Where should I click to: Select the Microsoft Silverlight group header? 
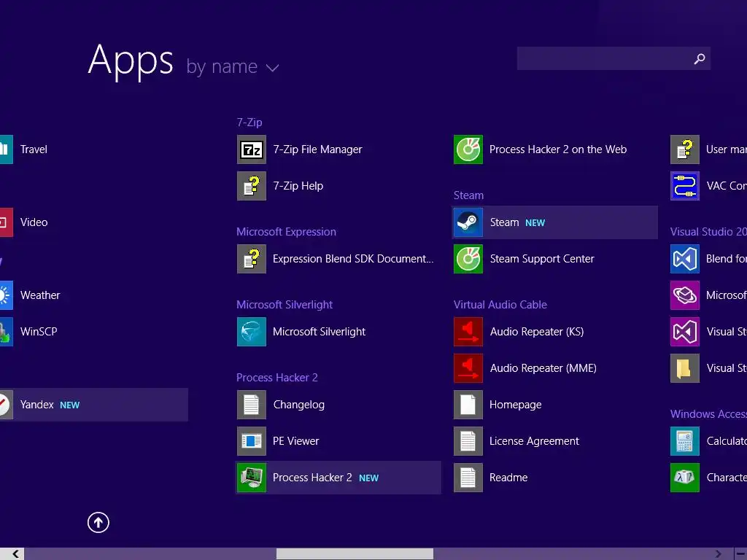[x=285, y=305]
